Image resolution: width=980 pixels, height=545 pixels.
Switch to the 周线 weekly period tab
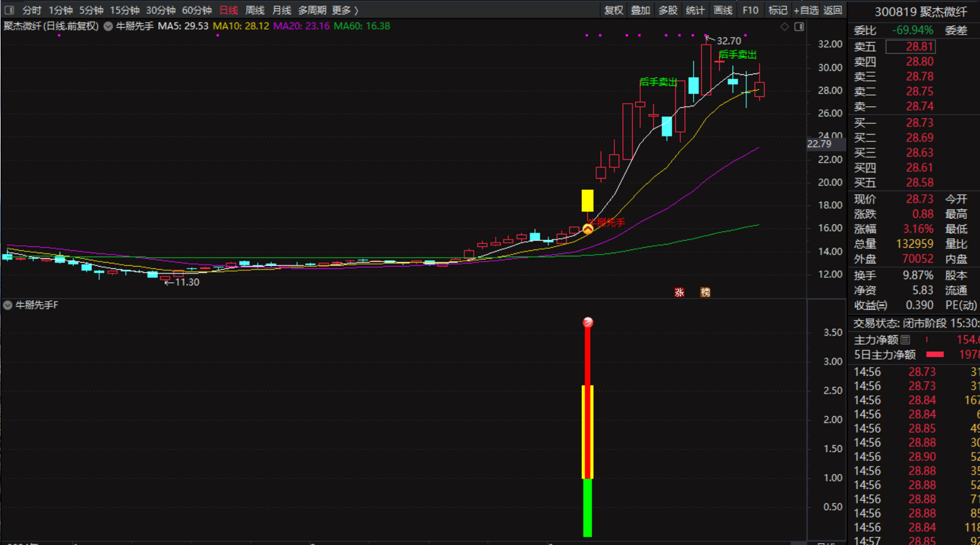pyautogui.click(x=254, y=10)
